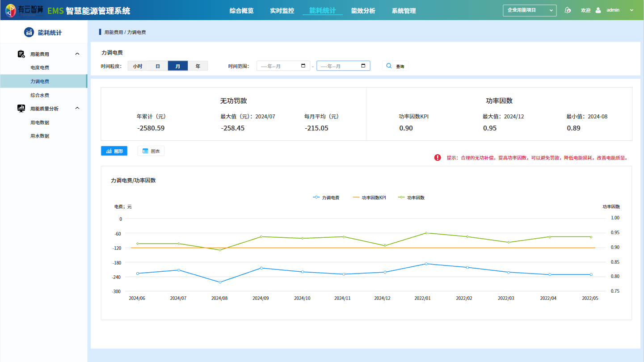
Task: Toggle 功率因数KPI series in chart legend
Action: pyautogui.click(x=369, y=198)
